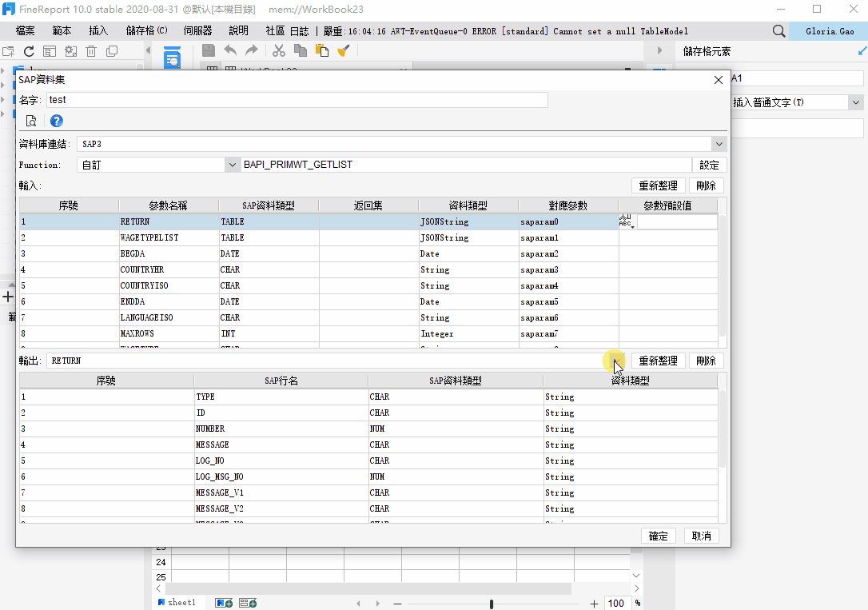This screenshot has height=610, width=868.
Task: Open the search magnifier in the menu bar
Action: tap(778, 31)
